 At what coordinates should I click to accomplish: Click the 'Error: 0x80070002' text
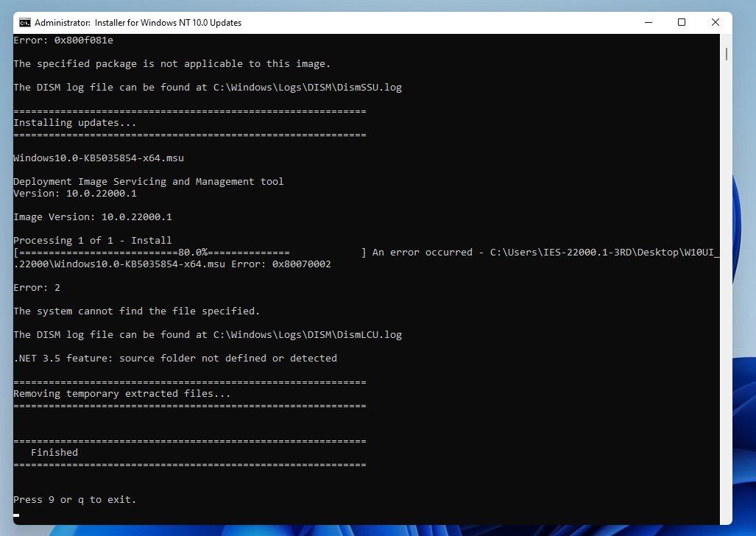point(281,264)
